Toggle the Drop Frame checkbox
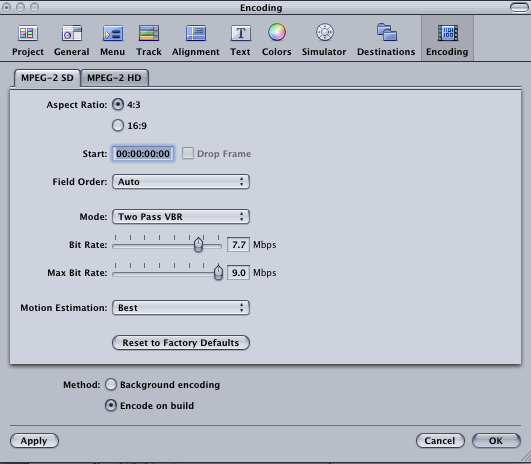The height and width of the screenshot is (464, 531). tap(188, 153)
